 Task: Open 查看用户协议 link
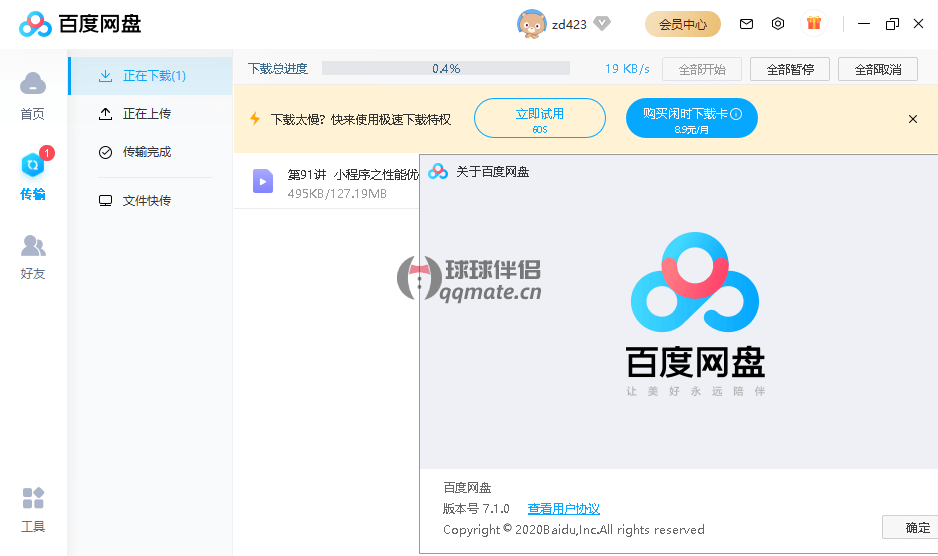point(563,509)
